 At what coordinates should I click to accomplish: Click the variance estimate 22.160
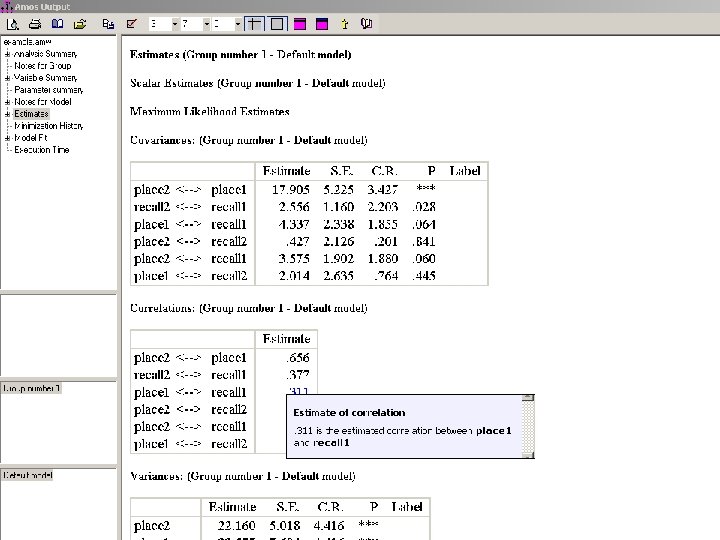tap(236, 526)
